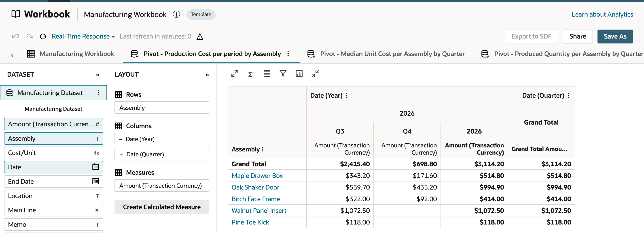Open the filter funnel icon
This screenshot has width=644, height=233.
(x=283, y=73)
